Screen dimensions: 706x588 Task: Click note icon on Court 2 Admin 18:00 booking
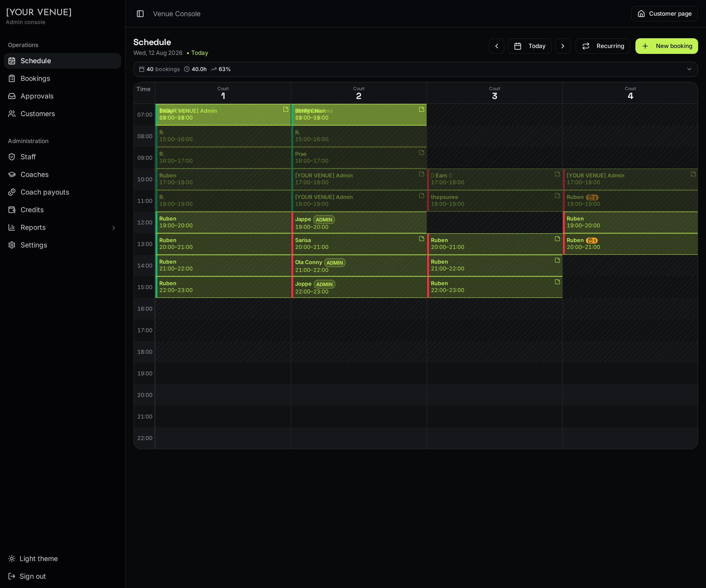click(x=421, y=196)
